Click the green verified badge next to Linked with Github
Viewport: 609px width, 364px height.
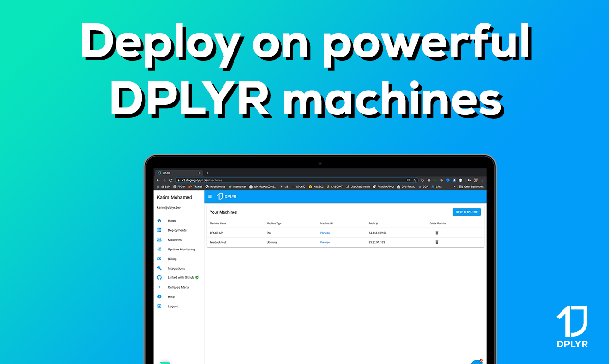197,278
